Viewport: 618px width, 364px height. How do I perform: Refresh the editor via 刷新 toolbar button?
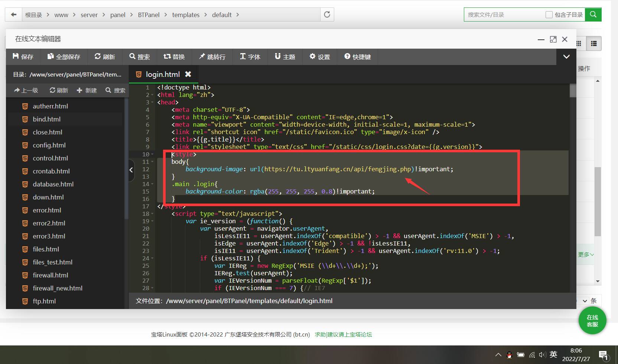pyautogui.click(x=105, y=56)
